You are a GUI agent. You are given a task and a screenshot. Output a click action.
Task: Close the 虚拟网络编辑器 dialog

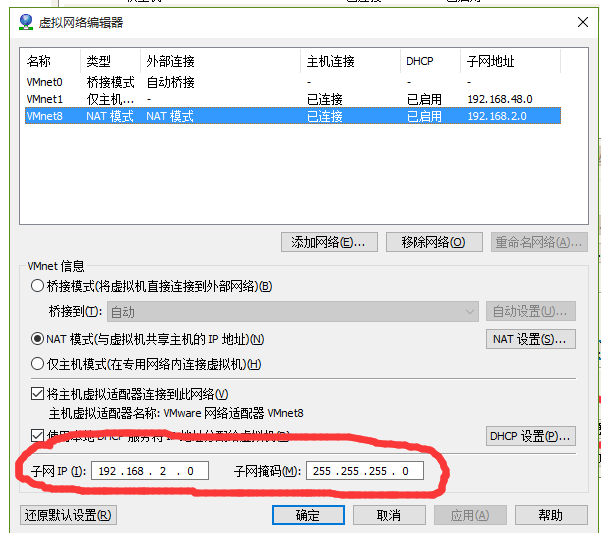(583, 22)
